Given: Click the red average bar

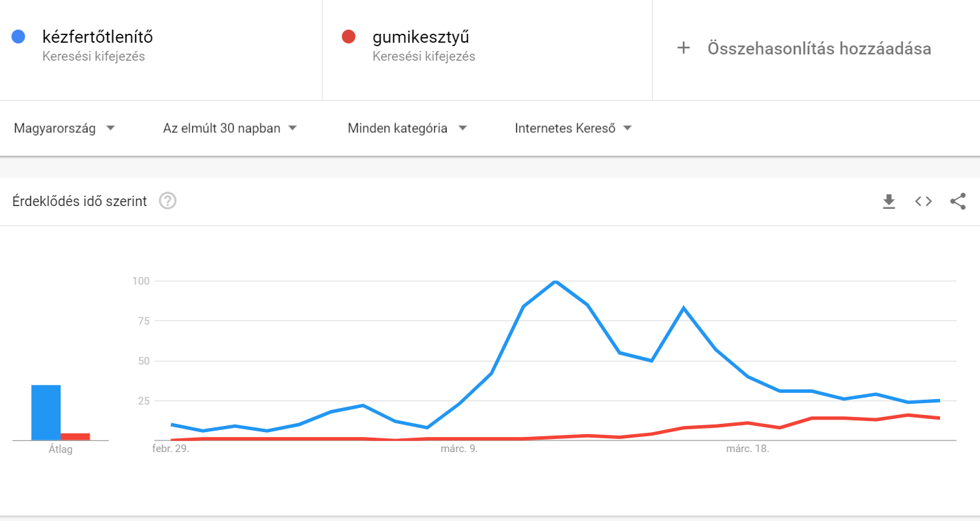Looking at the screenshot, I should point(75,436).
